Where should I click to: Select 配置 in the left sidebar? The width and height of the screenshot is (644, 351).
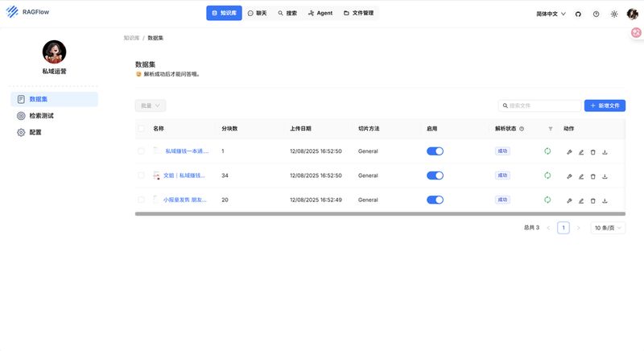[54, 132]
